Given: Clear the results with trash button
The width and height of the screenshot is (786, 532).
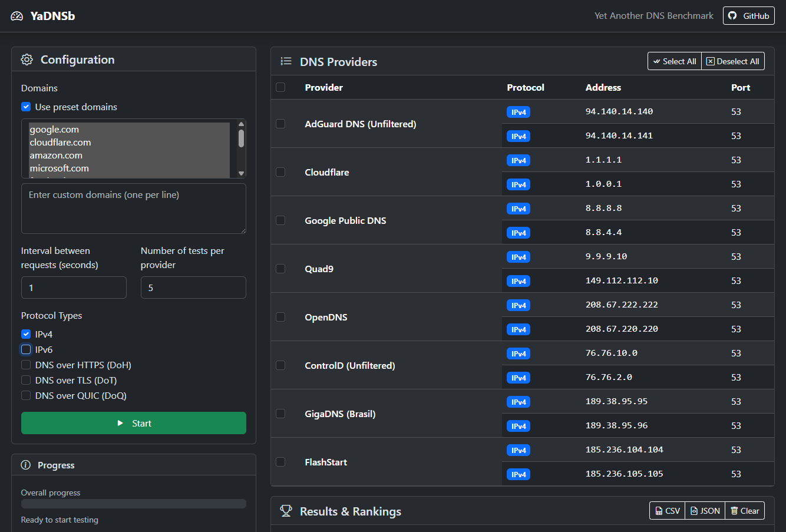Looking at the screenshot, I should [745, 511].
